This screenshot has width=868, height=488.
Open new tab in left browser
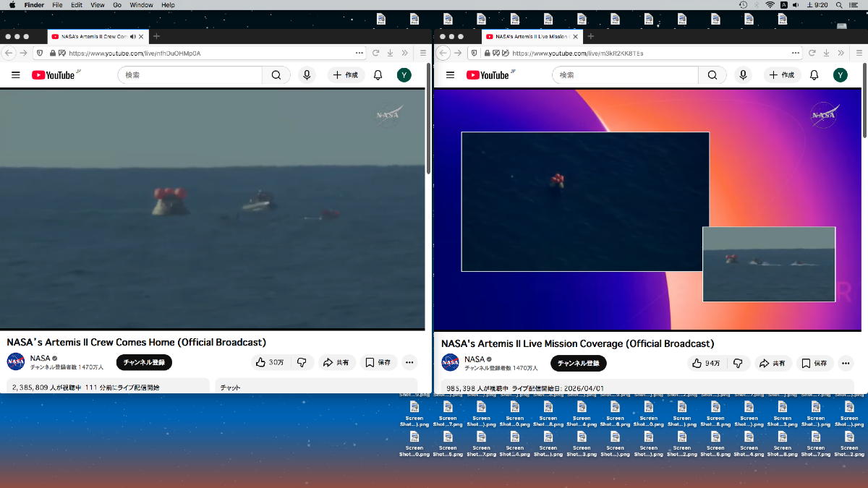coord(156,36)
